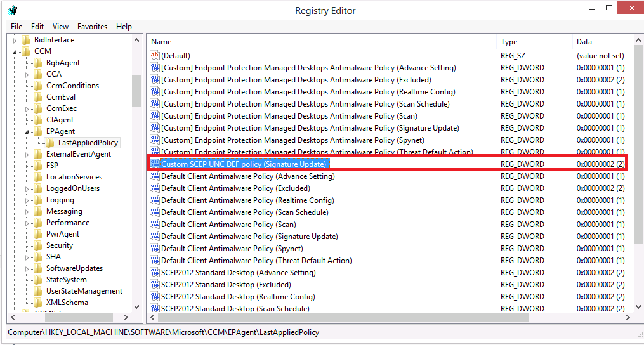Select the CcmConditions folder icon

point(38,86)
